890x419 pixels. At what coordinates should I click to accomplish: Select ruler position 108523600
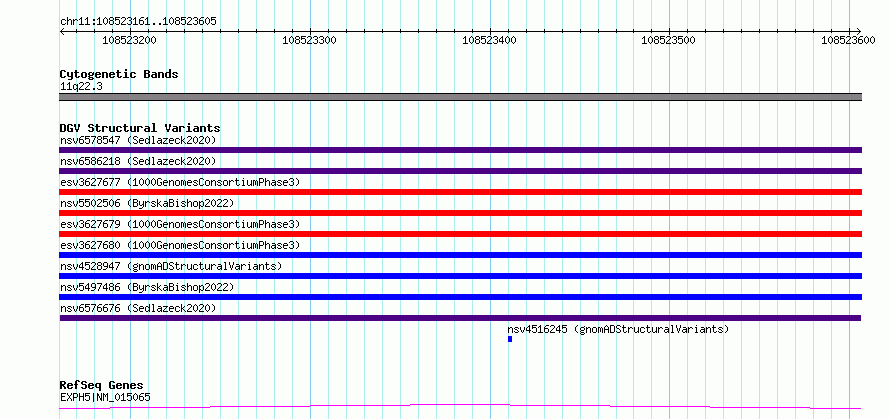[848, 40]
